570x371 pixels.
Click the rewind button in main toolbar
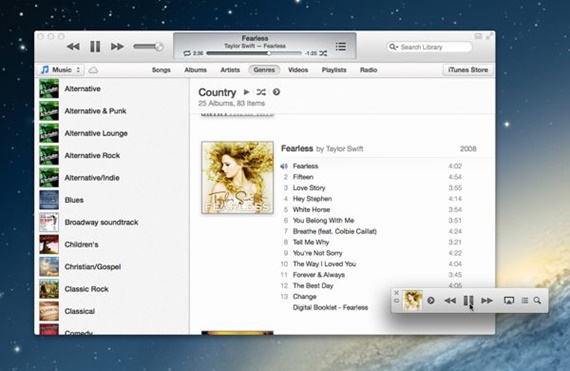tap(73, 47)
